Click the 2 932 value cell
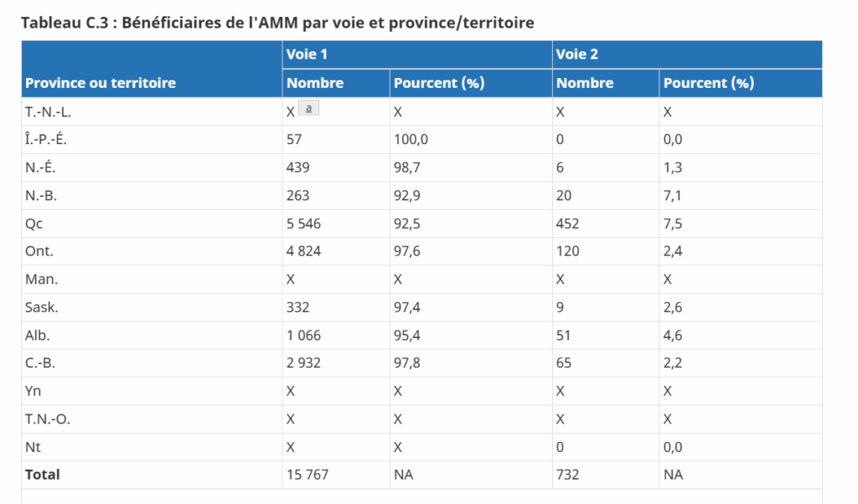The height and width of the screenshot is (504, 858). coord(303,363)
